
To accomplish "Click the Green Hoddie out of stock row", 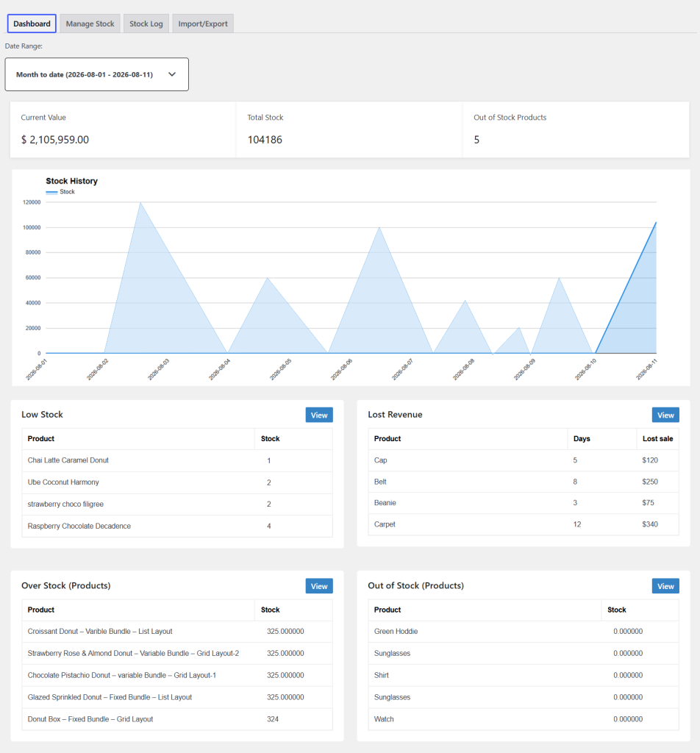I will click(x=524, y=632).
